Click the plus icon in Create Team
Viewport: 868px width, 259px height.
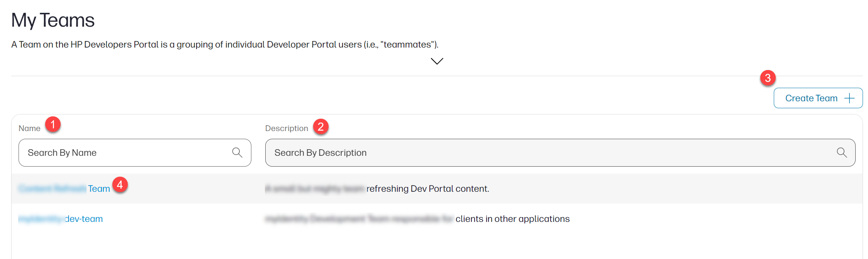(849, 98)
